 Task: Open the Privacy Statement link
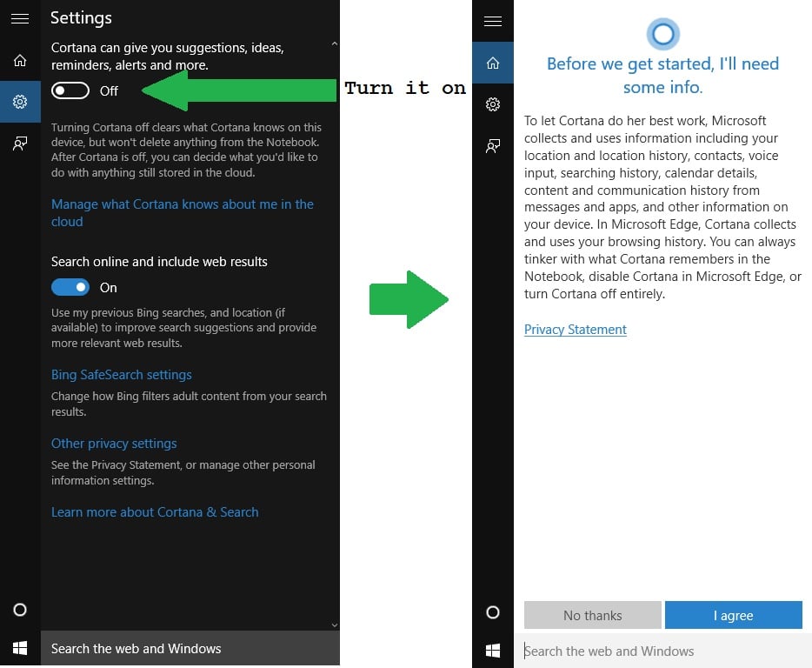(575, 330)
